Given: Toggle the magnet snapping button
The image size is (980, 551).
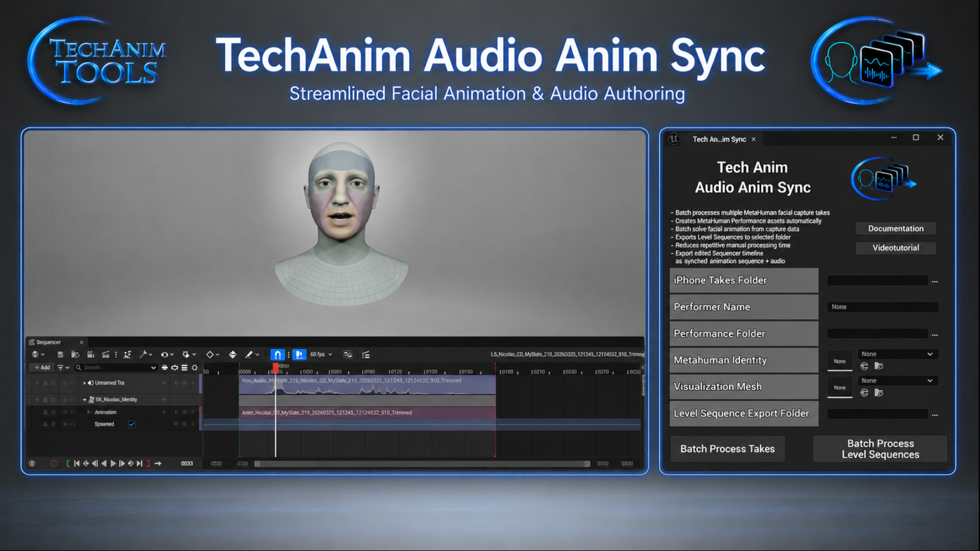Looking at the screenshot, I should tap(277, 355).
